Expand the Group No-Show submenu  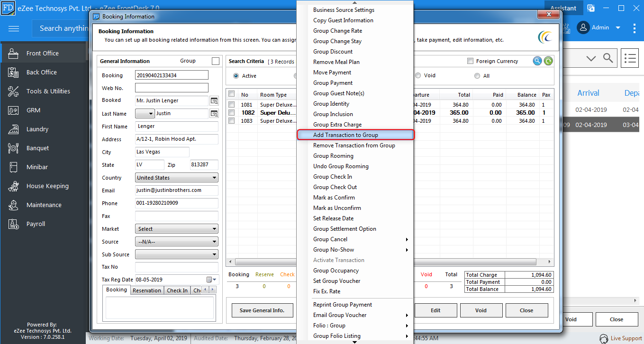pyautogui.click(x=355, y=250)
